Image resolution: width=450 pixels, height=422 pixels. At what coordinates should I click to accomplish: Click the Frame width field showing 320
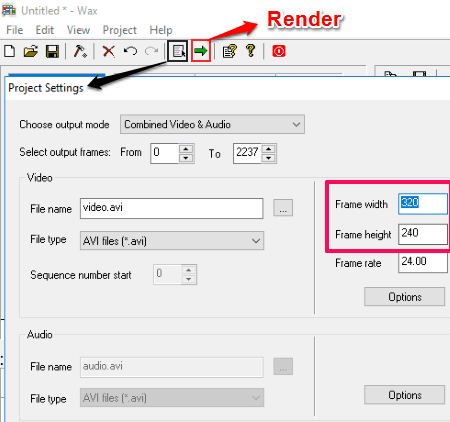(x=423, y=204)
